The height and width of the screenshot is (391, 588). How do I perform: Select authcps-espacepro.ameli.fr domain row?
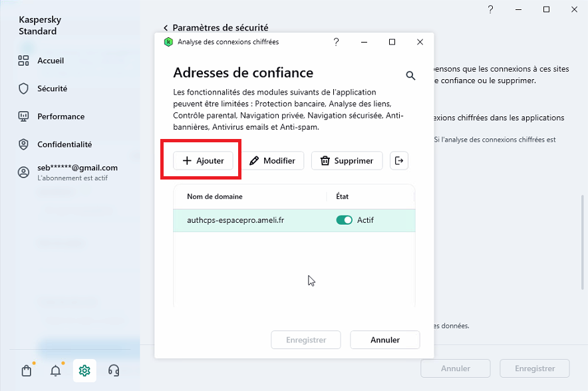click(294, 220)
